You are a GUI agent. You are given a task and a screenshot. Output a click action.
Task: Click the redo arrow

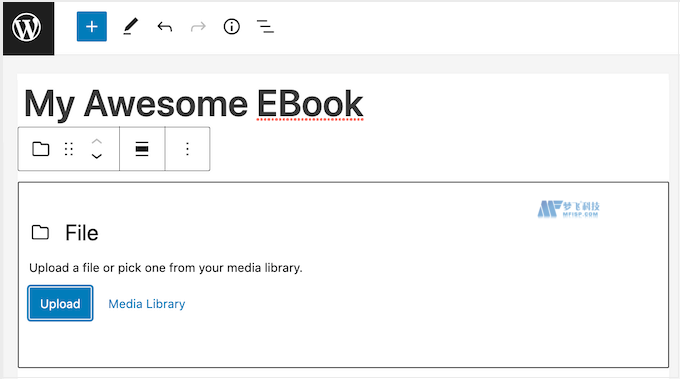[x=198, y=27]
